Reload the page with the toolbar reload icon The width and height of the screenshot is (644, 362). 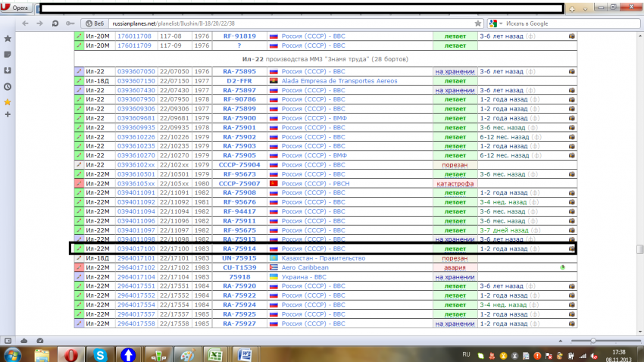55,23
